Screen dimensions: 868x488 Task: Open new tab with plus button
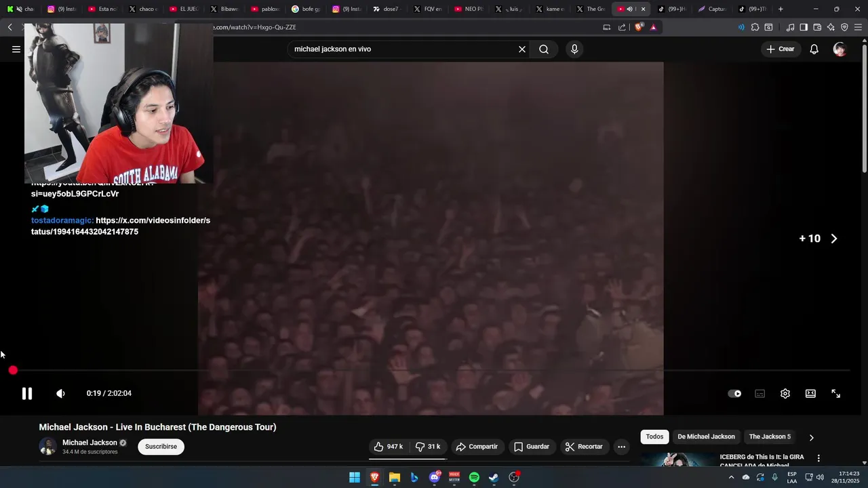[781, 9]
